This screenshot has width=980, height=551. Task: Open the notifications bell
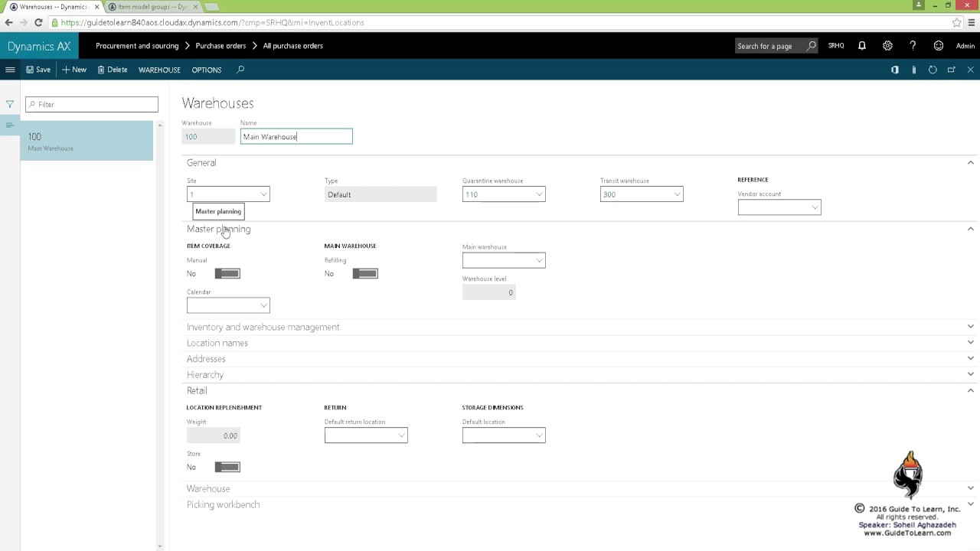click(862, 46)
